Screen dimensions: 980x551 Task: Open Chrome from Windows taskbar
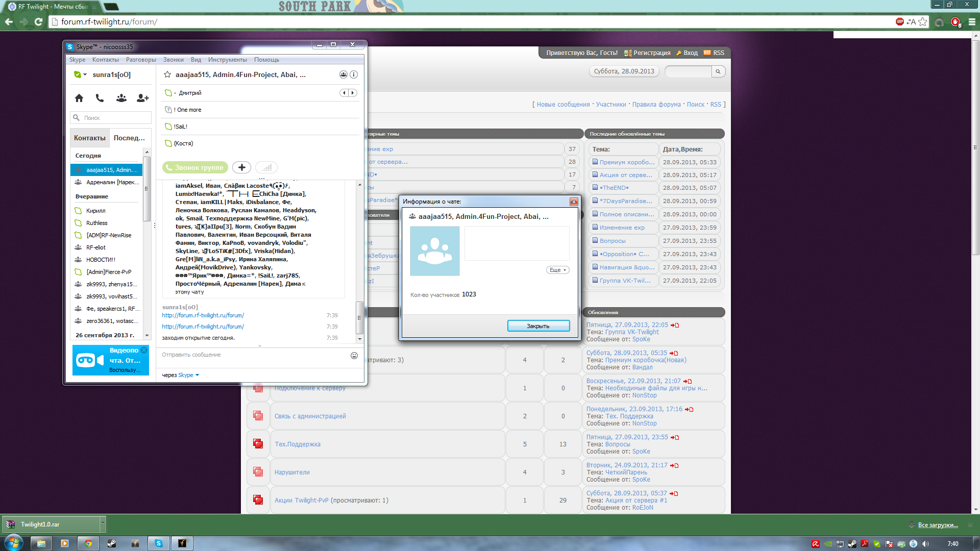pyautogui.click(x=88, y=543)
